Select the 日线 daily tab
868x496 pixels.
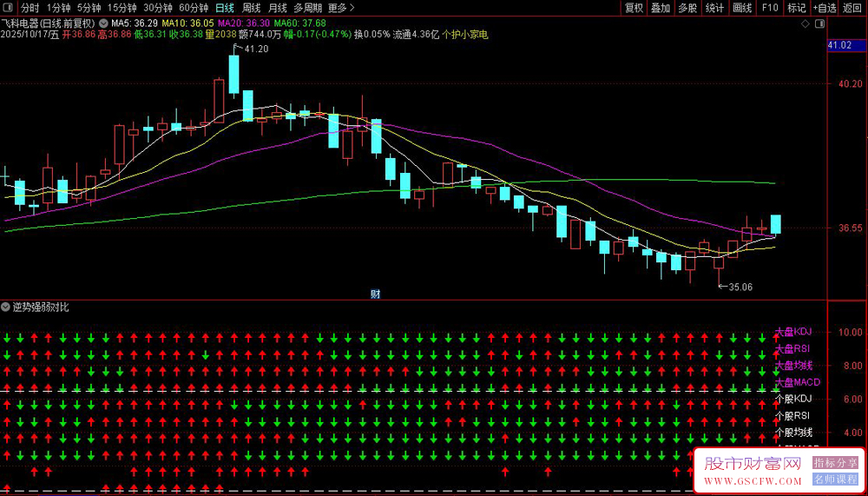pyautogui.click(x=225, y=8)
